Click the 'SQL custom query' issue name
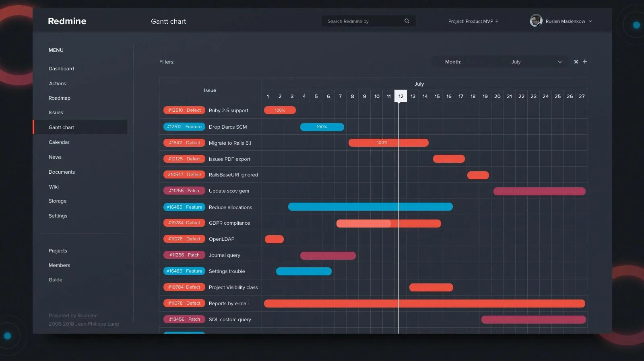Image resolution: width=644 pixels, height=361 pixels. click(x=230, y=320)
